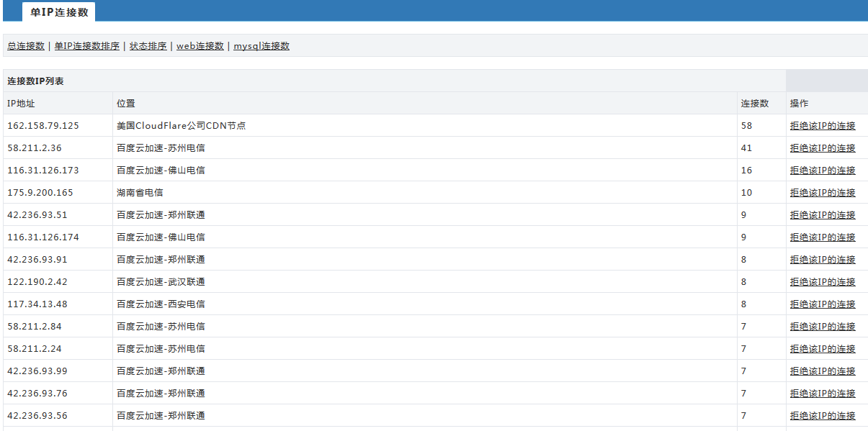This screenshot has height=431, width=868.
Task: Open the mysql连接数 link
Action: tap(261, 46)
